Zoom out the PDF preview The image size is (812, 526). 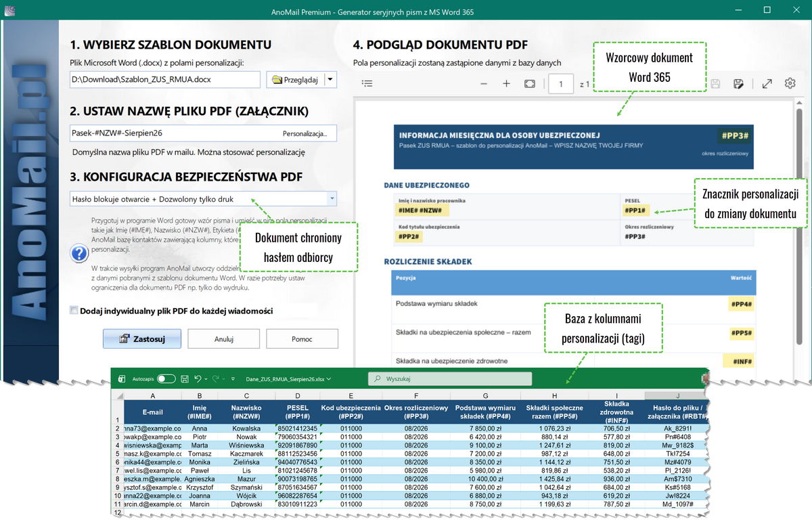pos(484,84)
